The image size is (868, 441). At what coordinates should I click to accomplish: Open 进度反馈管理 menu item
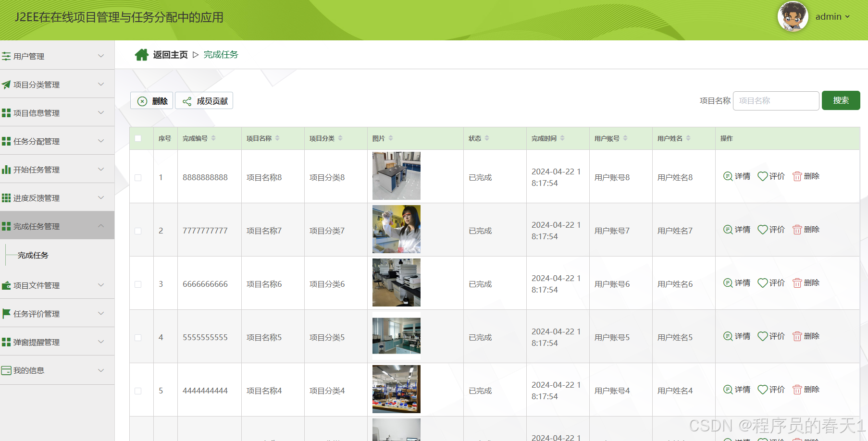coord(57,197)
